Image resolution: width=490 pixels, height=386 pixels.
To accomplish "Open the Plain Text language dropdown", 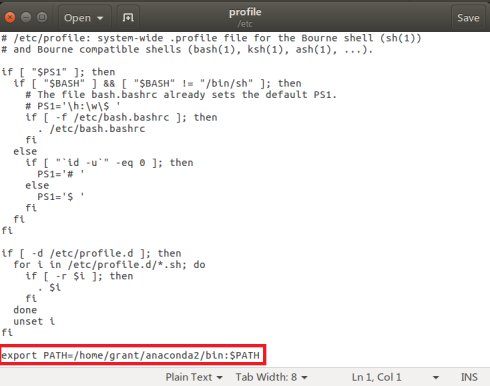I will tap(194, 377).
